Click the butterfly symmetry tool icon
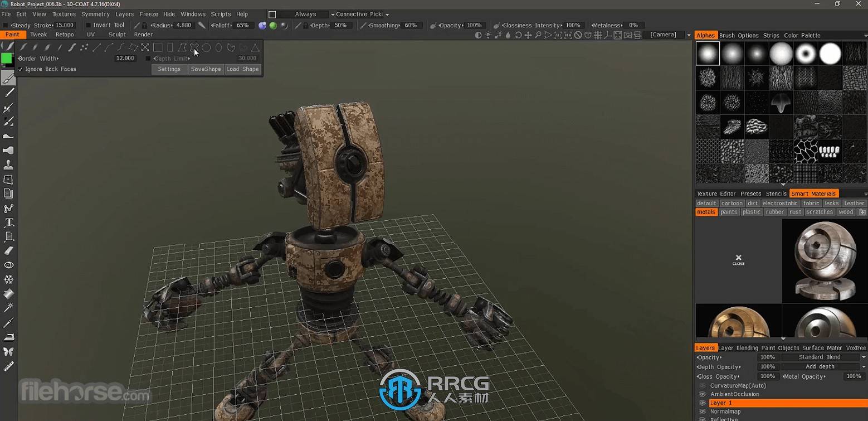Image resolution: width=868 pixels, height=421 pixels. point(8,352)
